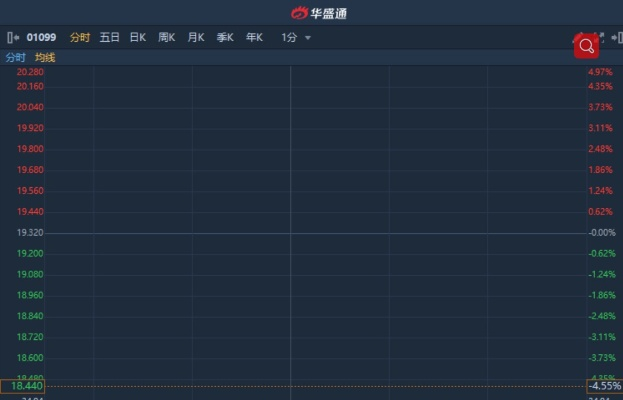Click the 华盛通 logo in the header

[319, 13]
